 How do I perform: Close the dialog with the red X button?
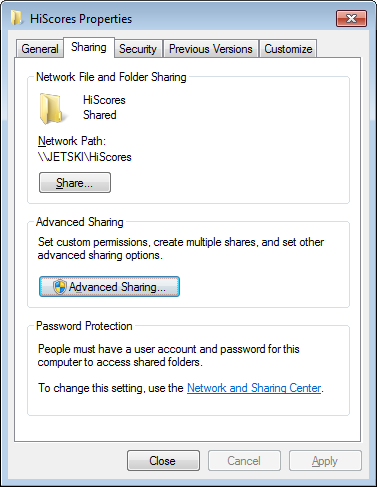coord(351,18)
